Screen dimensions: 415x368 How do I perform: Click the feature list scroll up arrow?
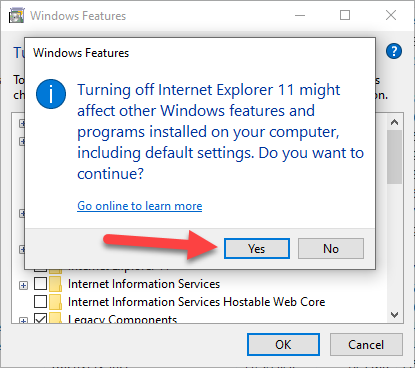(x=395, y=122)
